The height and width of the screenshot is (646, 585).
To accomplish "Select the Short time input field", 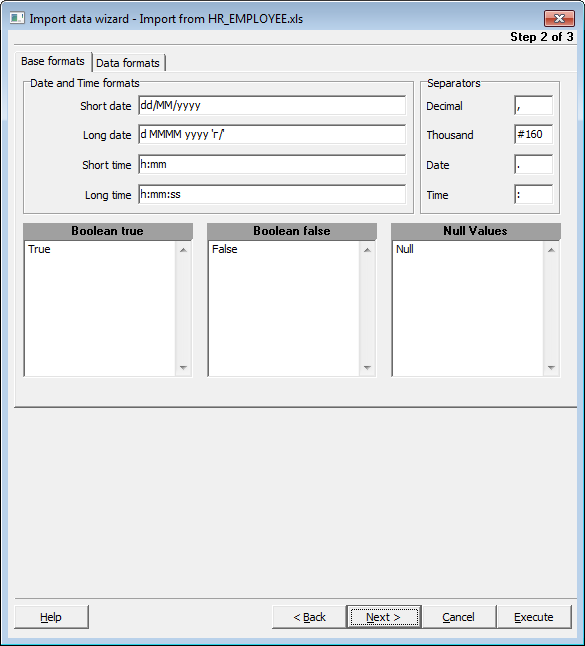I will [x=272, y=164].
